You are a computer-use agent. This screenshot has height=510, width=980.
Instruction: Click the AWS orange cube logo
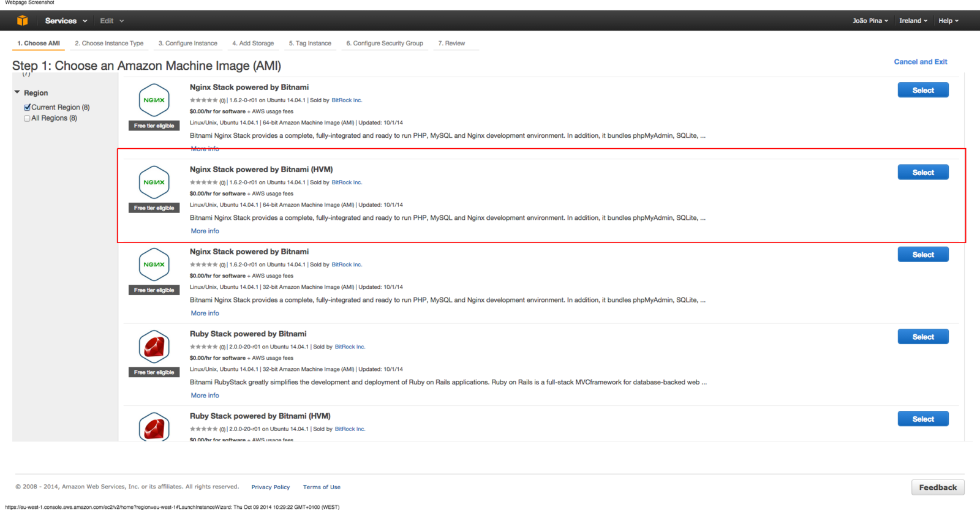click(23, 20)
